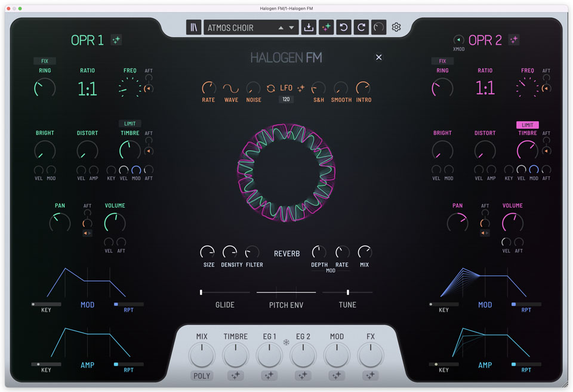The height and width of the screenshot is (392, 573).
Task: Toggle the POLY mode button
Action: coord(202,375)
